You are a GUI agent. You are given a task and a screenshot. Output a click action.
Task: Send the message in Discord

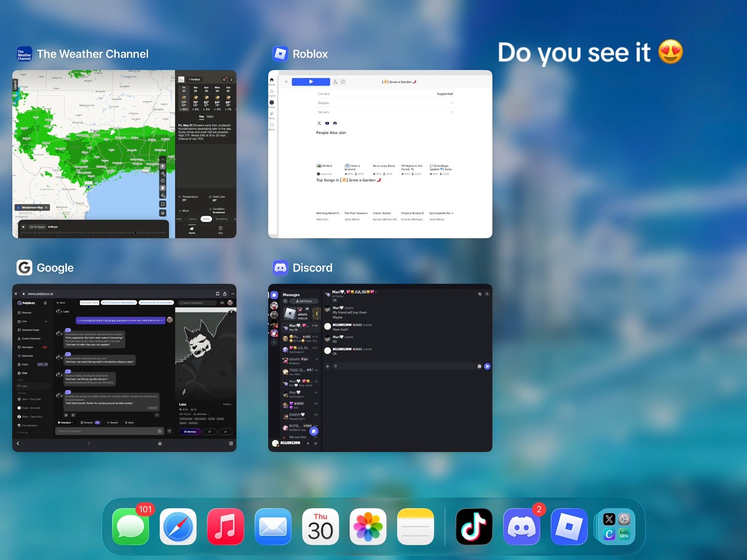click(x=487, y=366)
